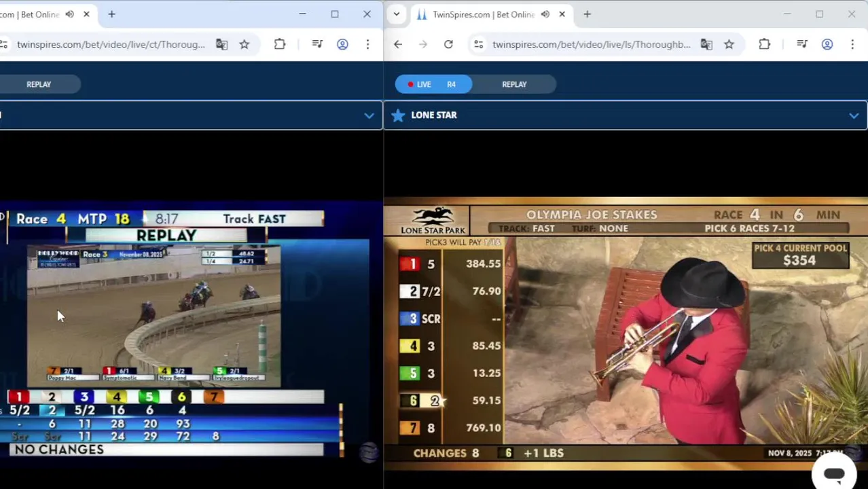868x489 pixels.
Task: Click the LONE STAR track name
Action: (x=434, y=115)
